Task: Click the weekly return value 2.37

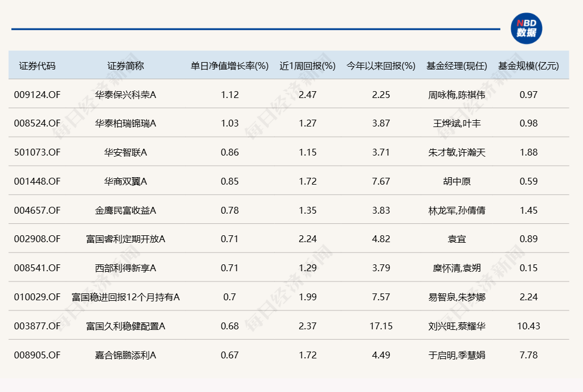Action: [x=308, y=326]
